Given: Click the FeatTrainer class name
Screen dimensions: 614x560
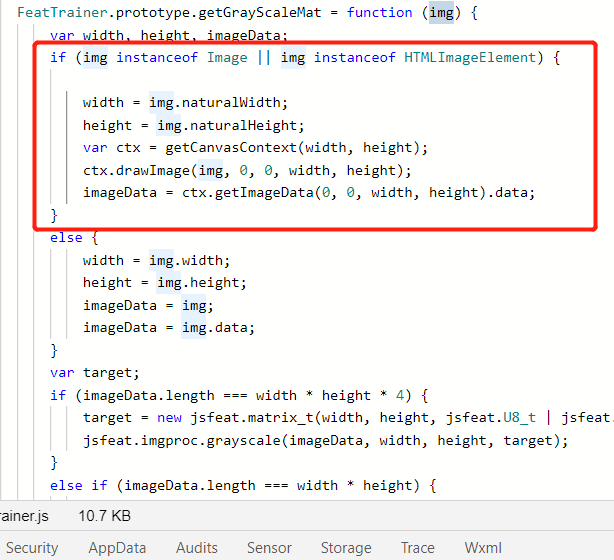Looking at the screenshot, I should point(62,13).
